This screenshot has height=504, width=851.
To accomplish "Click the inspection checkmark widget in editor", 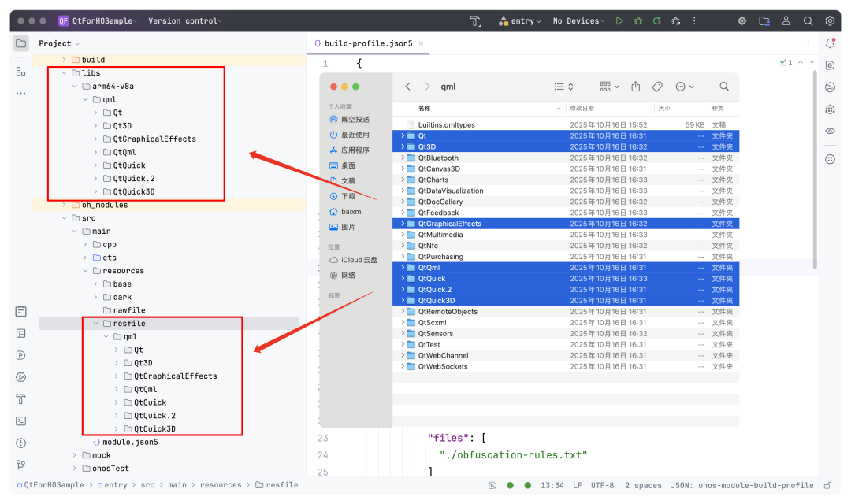I will coord(786,62).
